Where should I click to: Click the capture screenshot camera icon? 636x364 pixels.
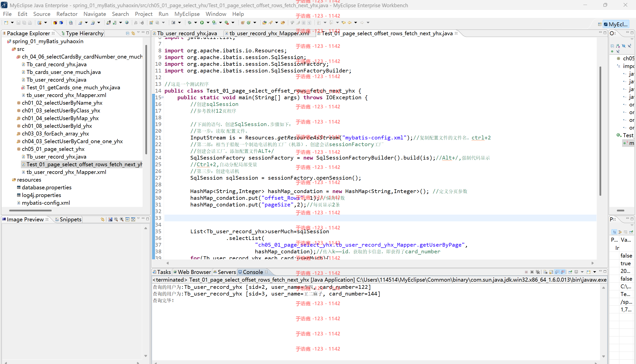coord(173,23)
